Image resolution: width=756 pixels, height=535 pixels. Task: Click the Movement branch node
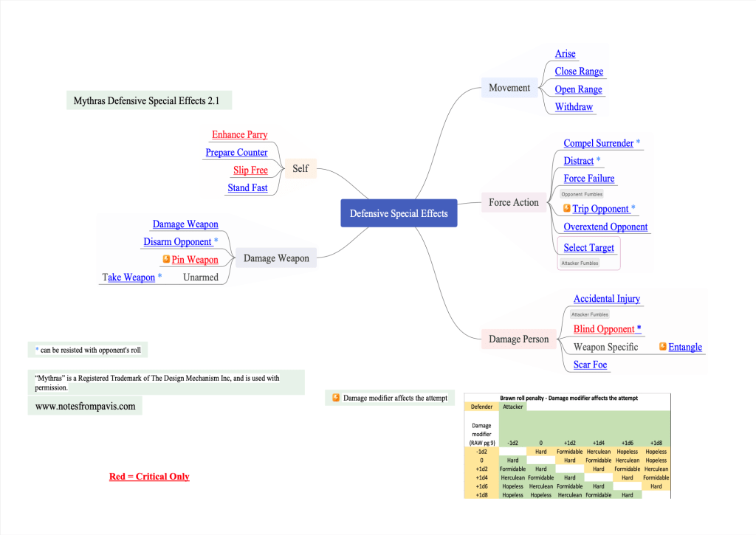[x=509, y=88]
